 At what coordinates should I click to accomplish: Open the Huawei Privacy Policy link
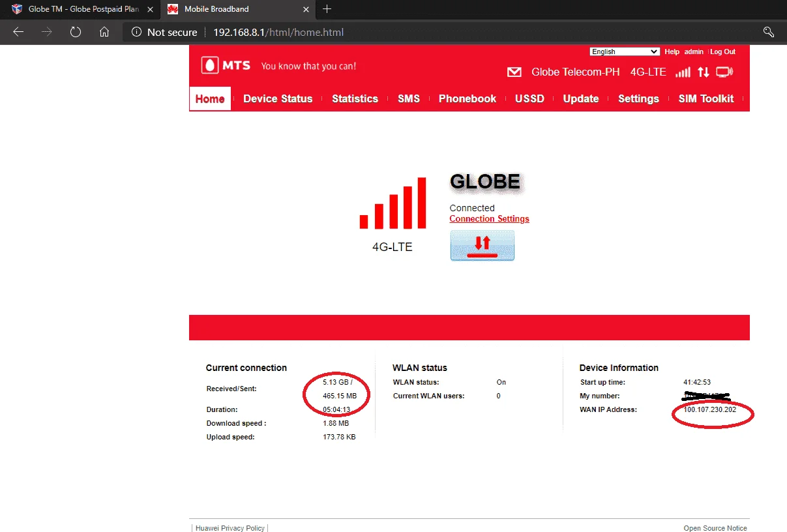pyautogui.click(x=230, y=528)
